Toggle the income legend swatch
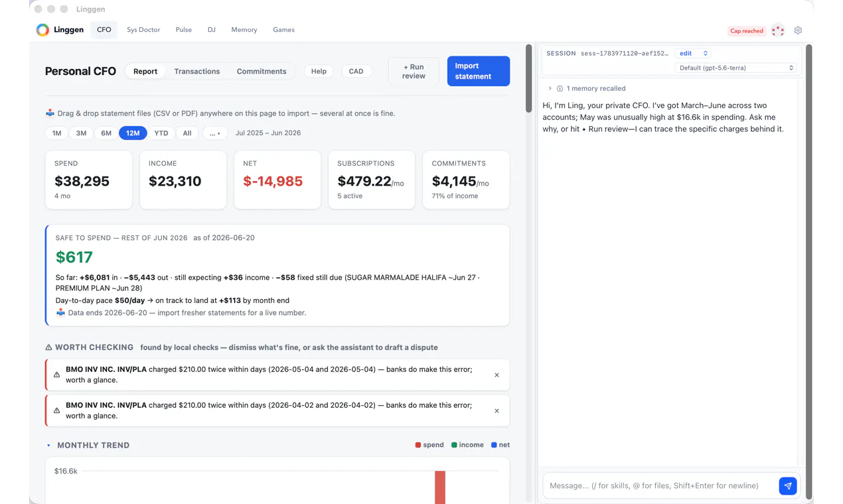 coord(454,446)
